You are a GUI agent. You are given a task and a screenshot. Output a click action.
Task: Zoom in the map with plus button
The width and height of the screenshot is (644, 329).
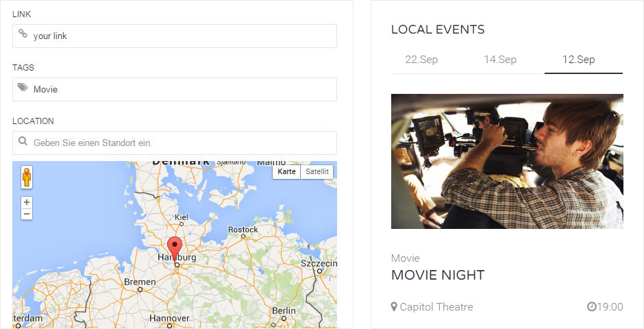pos(27,202)
